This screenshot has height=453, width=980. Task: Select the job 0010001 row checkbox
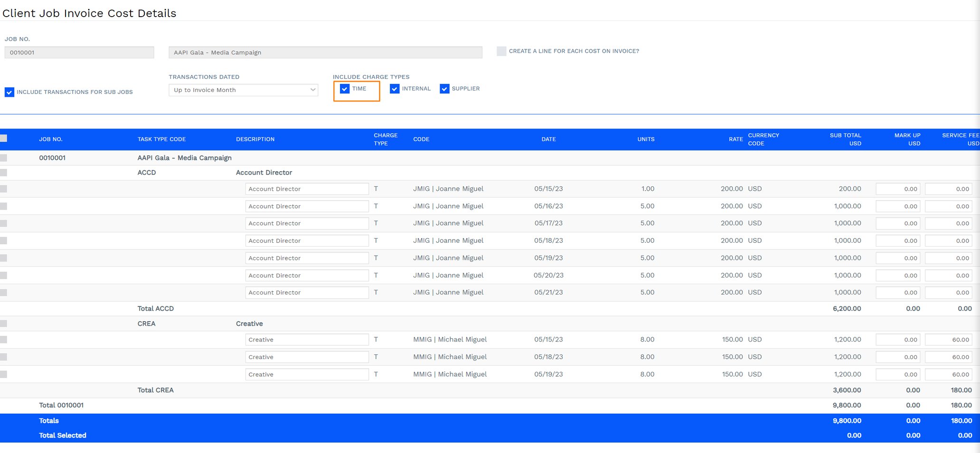coord(3,157)
